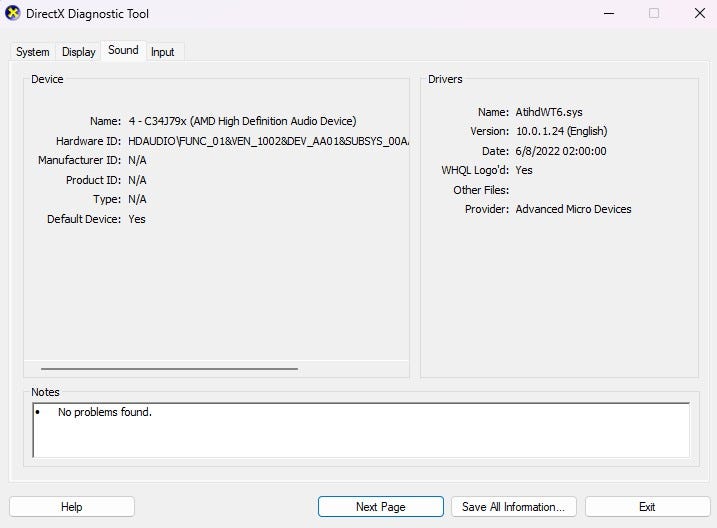The image size is (717, 528).
Task: Click the DirectX Diagnostic Tool title icon
Action: click(12, 13)
